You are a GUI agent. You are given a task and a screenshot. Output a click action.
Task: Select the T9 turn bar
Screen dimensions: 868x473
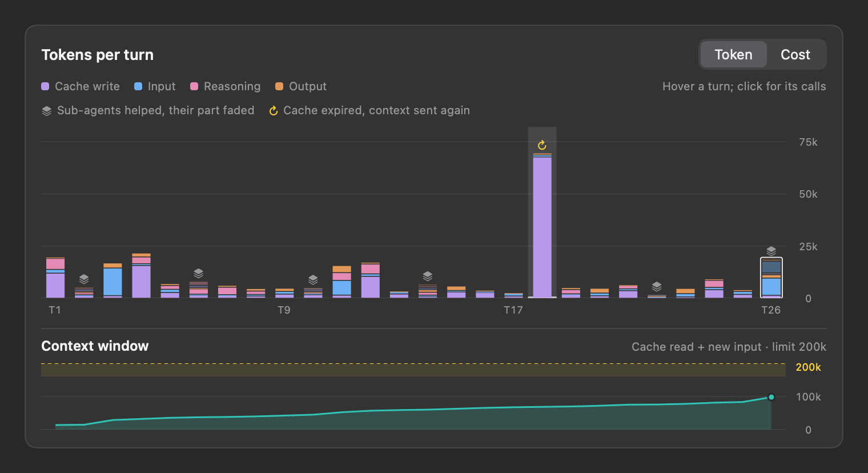tap(284, 293)
